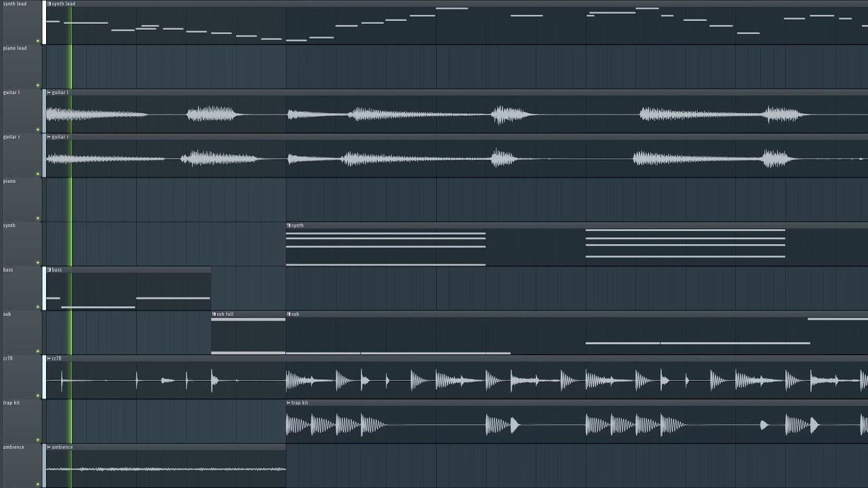Select the guitar l track name

point(12,93)
